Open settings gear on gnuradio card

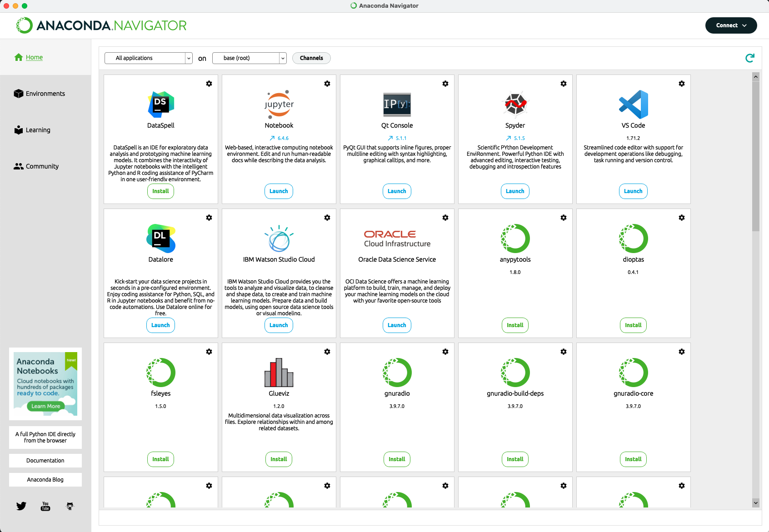point(445,352)
